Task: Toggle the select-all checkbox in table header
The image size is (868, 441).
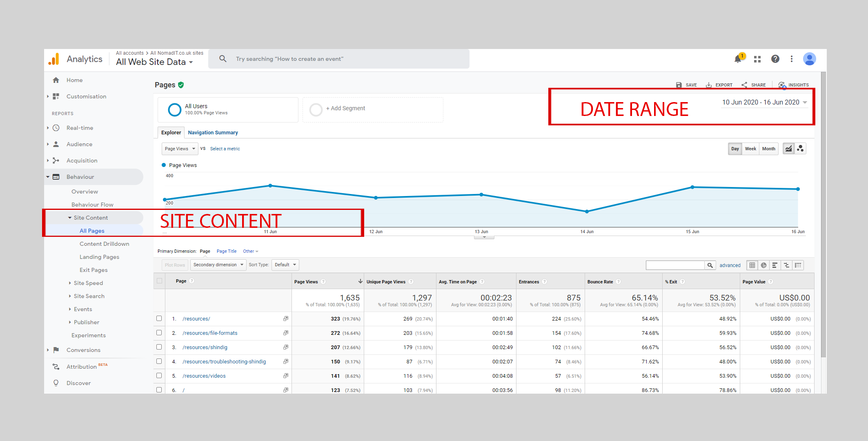Action: point(159,281)
